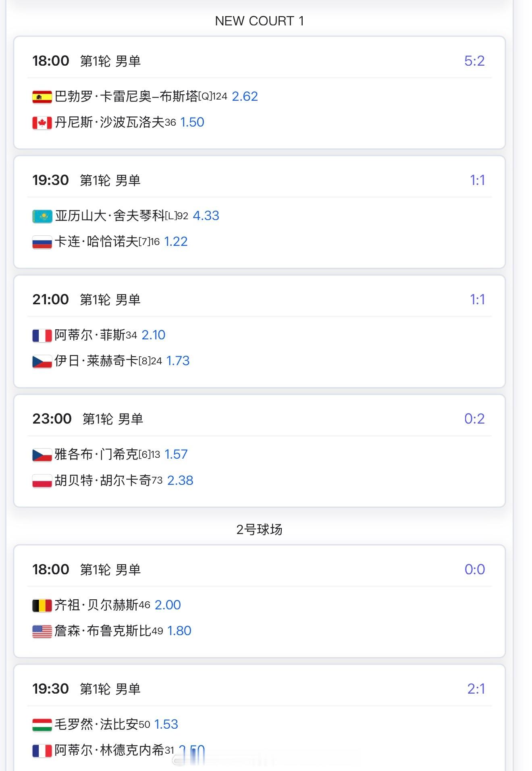Viewport: 532px width, 771px height.
Task: Click the France flag beside 阿蒂尔·菲斯
Action: pyautogui.click(x=42, y=335)
